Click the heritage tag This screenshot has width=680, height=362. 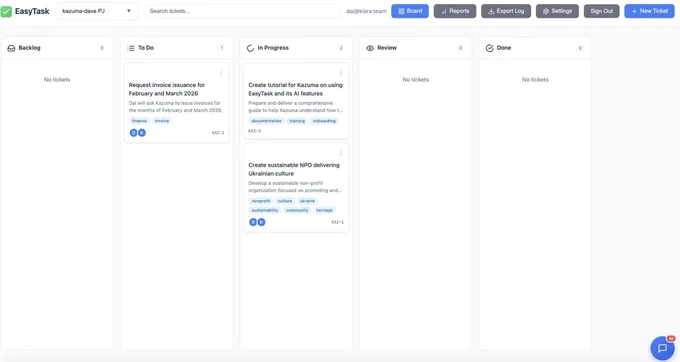tap(324, 210)
